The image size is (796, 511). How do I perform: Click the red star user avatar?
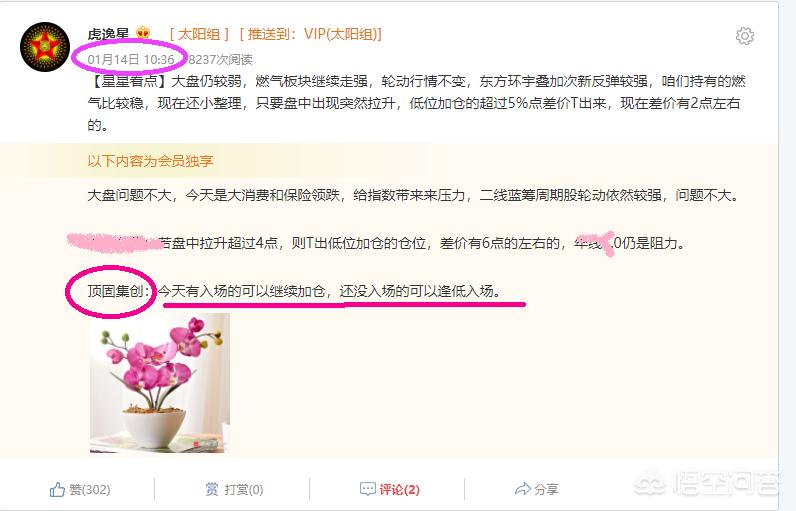tap(45, 47)
